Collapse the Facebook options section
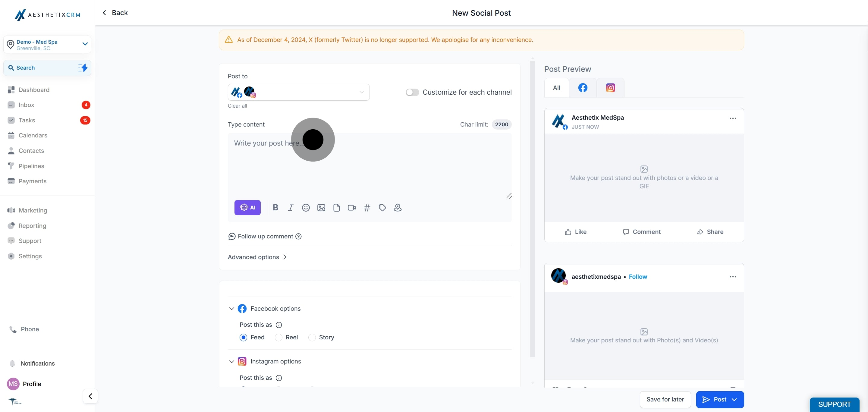Image resolution: width=868 pixels, height=412 pixels. coord(231,309)
